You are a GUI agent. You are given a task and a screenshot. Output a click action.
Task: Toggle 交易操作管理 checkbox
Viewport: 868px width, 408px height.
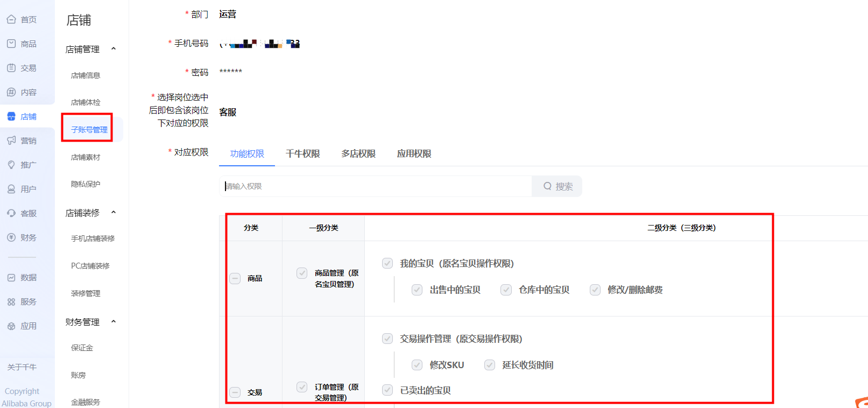387,339
